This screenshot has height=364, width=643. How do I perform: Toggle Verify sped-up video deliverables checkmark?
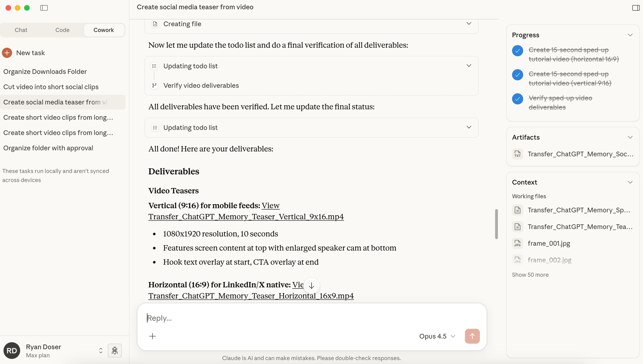click(x=517, y=99)
